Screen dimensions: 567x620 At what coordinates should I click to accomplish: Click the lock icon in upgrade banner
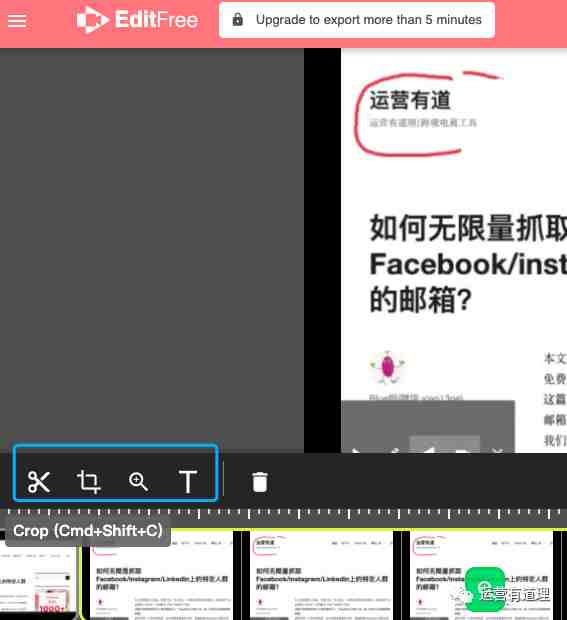(238, 19)
